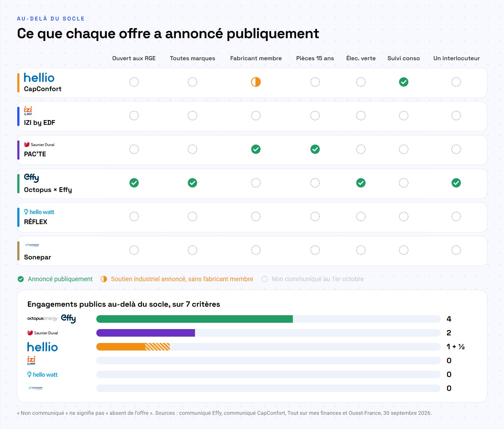Click green check for Effy Toutes marques
Screen dimensions: 504x429
coord(192,183)
